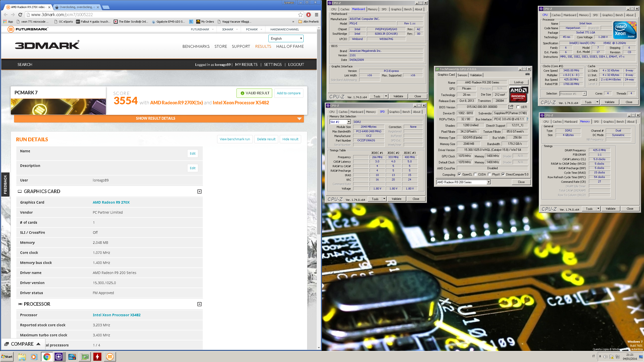Toggle the UEFI checkbox in GPU-Z

[x=518, y=107]
